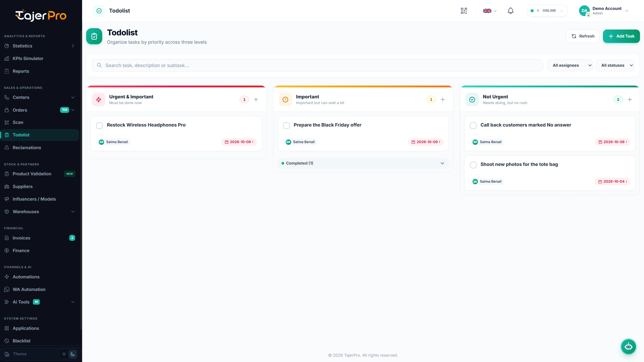
Task: Open the Demo Account user menu
Action: 604,11
